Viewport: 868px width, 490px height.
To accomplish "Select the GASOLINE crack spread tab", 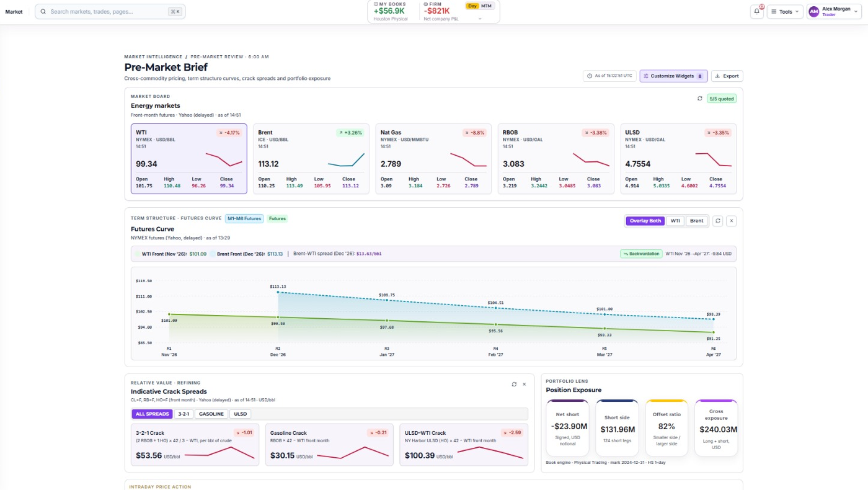I will pos(211,414).
